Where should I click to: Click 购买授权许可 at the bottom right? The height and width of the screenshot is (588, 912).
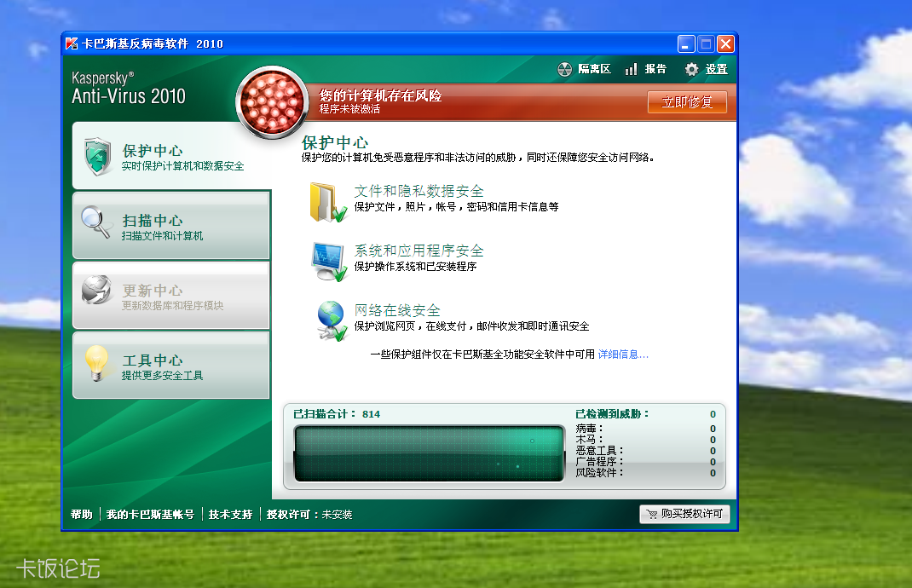(684, 514)
